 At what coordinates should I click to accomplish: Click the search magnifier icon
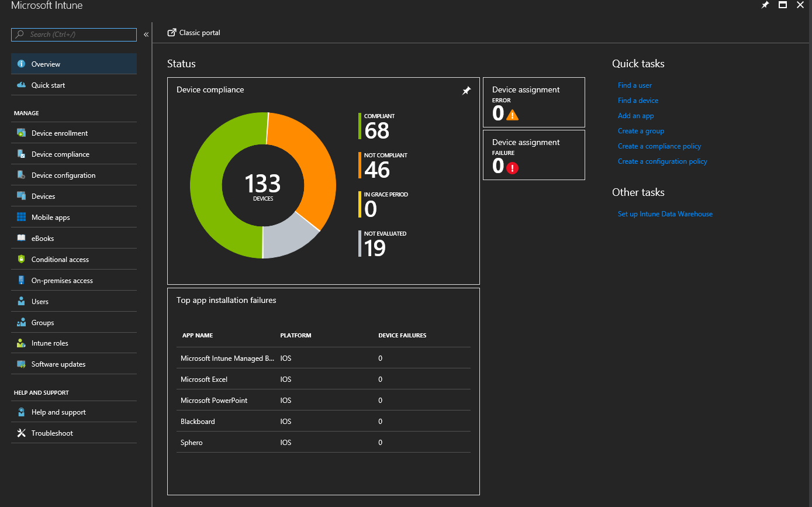pos(20,35)
